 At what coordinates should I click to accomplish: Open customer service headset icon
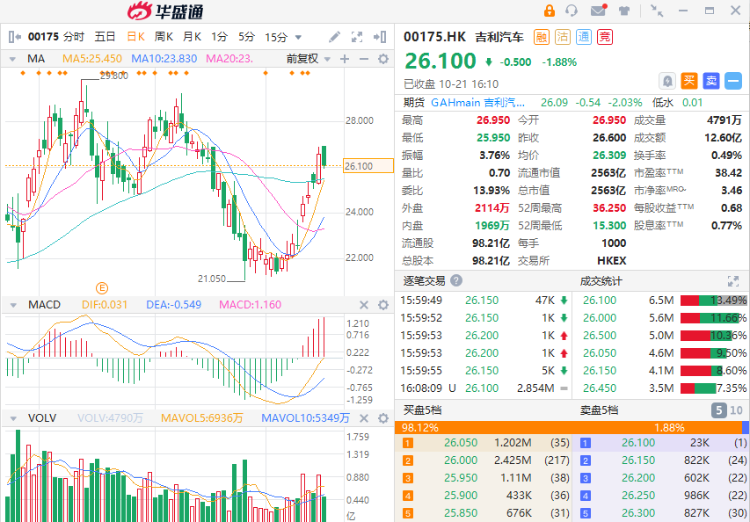point(572,11)
